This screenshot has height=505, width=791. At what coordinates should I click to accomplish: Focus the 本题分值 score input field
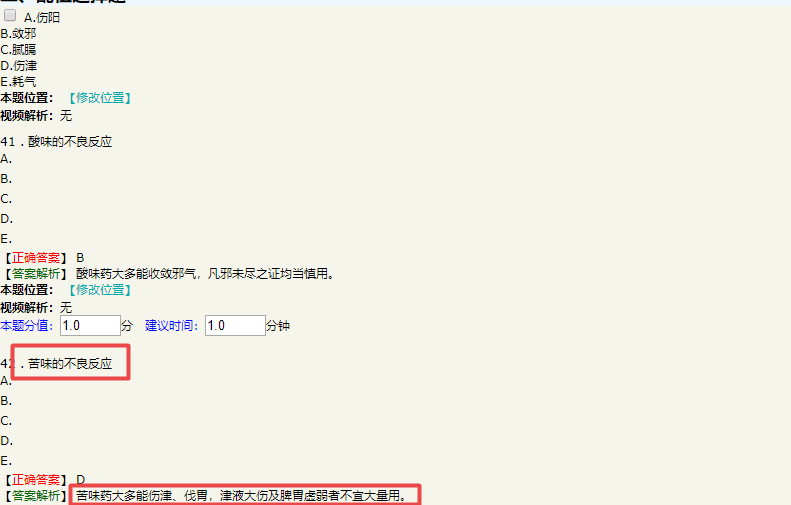click(x=90, y=326)
